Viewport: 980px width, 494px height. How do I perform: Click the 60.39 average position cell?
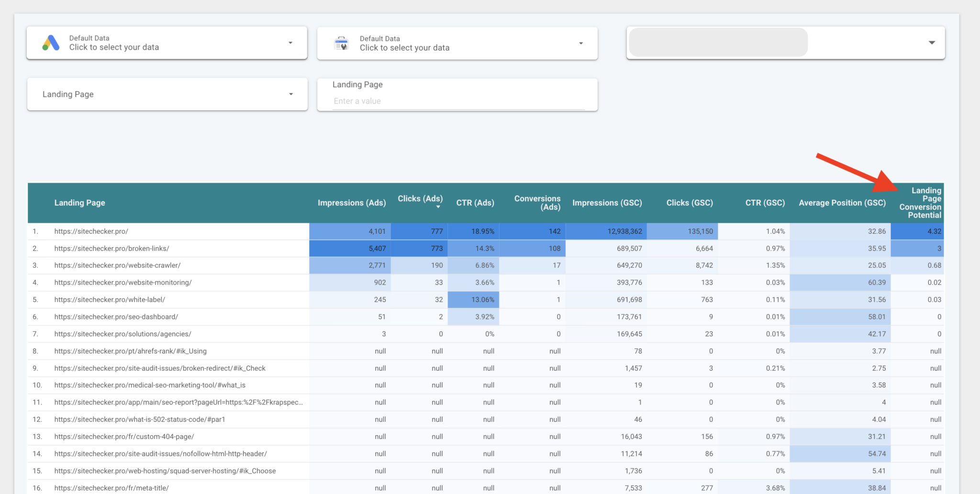(x=840, y=283)
